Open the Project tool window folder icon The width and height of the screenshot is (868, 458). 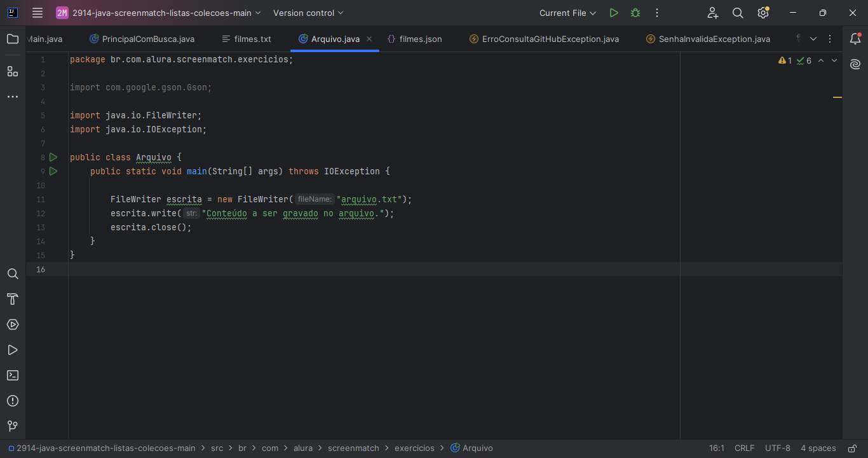point(13,39)
